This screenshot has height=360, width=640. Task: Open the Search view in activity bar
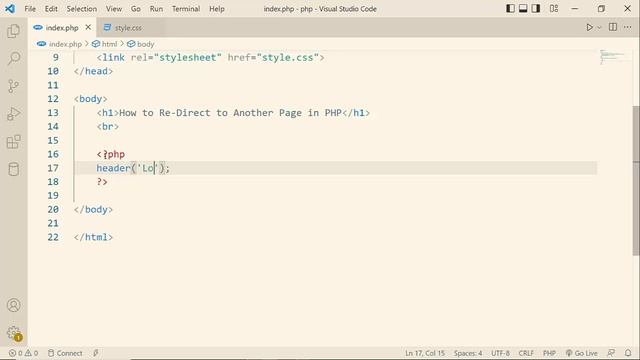tap(13, 58)
